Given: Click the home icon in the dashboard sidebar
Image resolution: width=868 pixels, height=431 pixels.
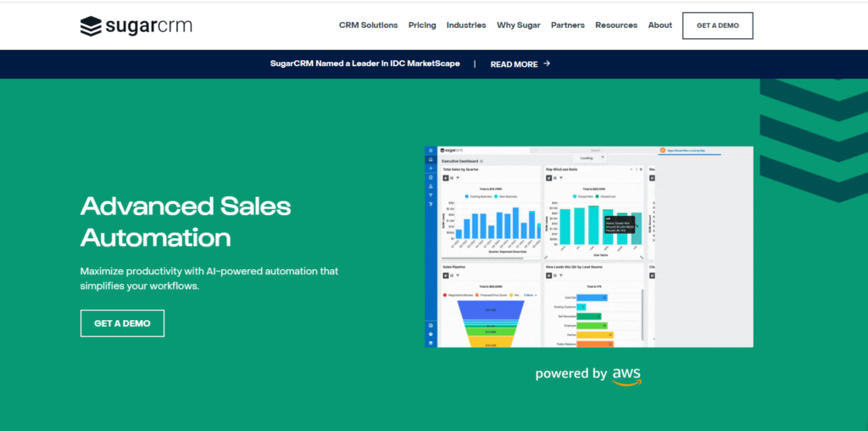Looking at the screenshot, I should tap(431, 159).
